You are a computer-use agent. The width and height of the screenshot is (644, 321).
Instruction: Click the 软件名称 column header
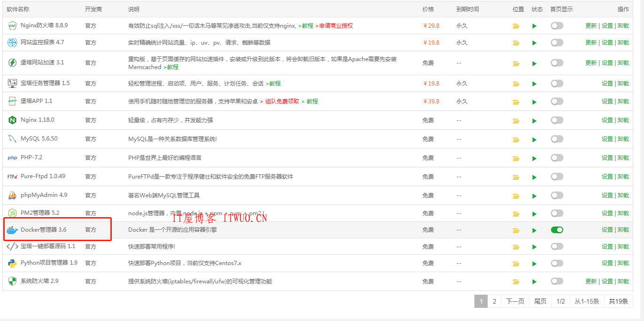pos(18,9)
